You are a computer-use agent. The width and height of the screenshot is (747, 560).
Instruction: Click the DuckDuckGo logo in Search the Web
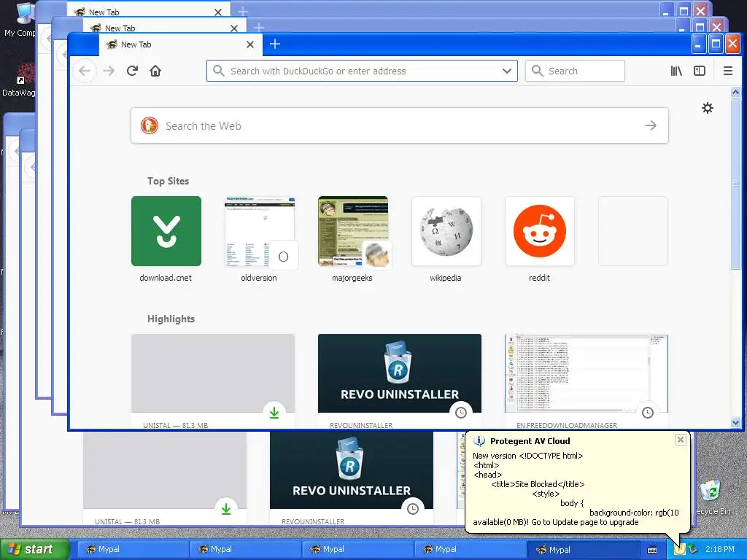pos(150,125)
